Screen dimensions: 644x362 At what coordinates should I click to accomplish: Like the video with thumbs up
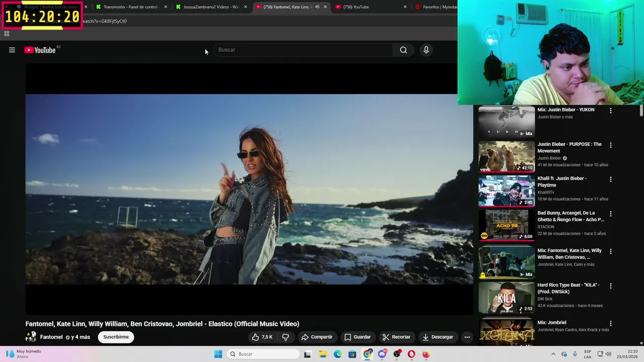tap(262, 337)
